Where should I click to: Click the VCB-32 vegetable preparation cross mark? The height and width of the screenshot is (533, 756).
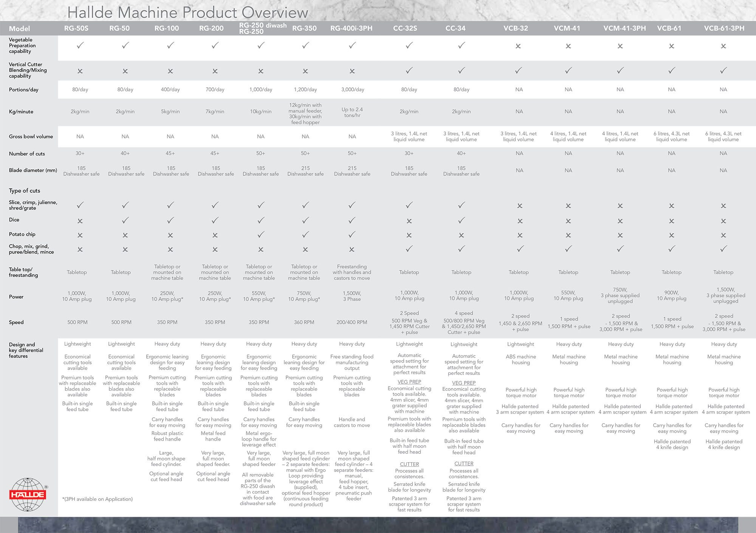(518, 46)
